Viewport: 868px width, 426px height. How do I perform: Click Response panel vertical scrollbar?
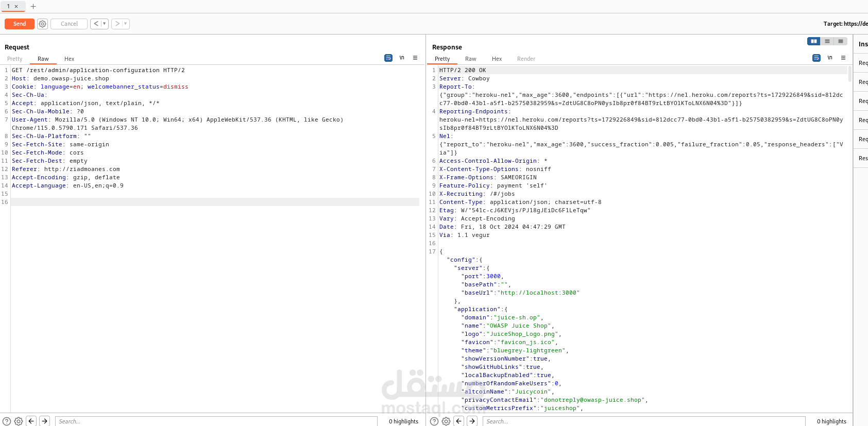click(x=850, y=74)
